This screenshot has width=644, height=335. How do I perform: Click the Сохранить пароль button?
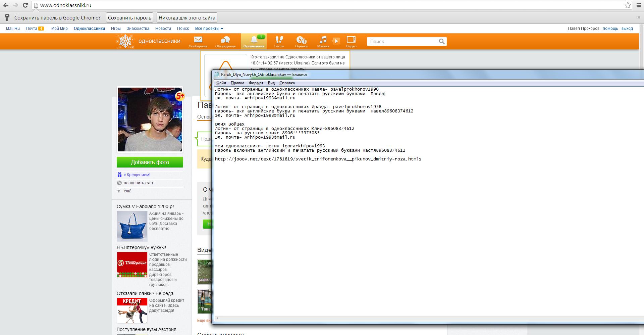coord(129,17)
